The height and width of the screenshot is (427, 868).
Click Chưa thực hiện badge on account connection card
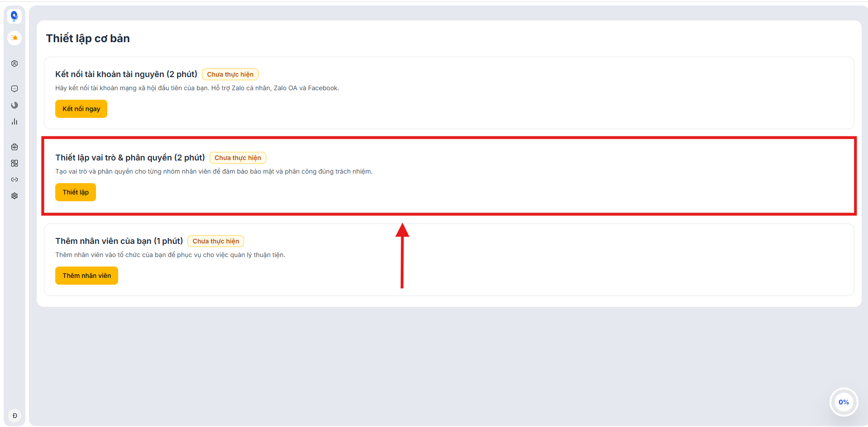pyautogui.click(x=230, y=74)
